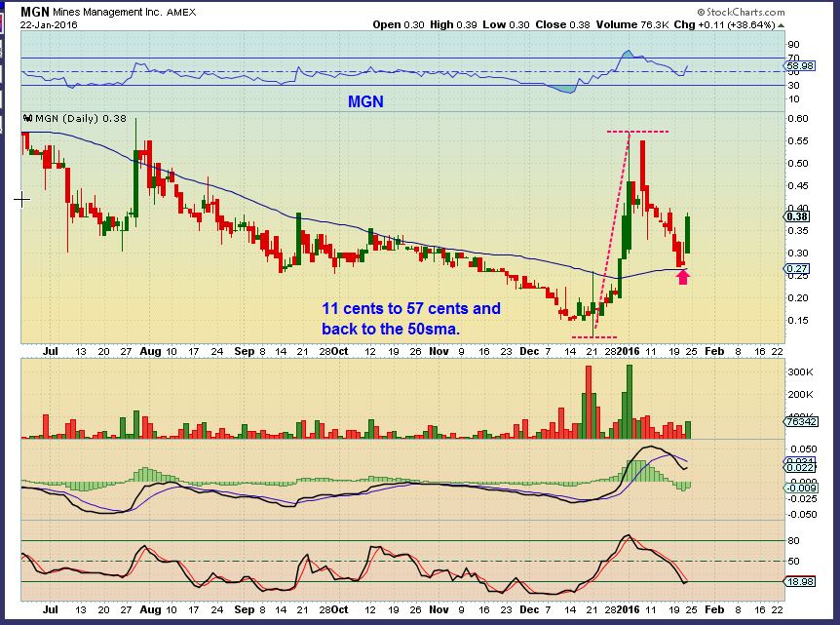Click the 50 level label on stochastic panel

(x=793, y=562)
